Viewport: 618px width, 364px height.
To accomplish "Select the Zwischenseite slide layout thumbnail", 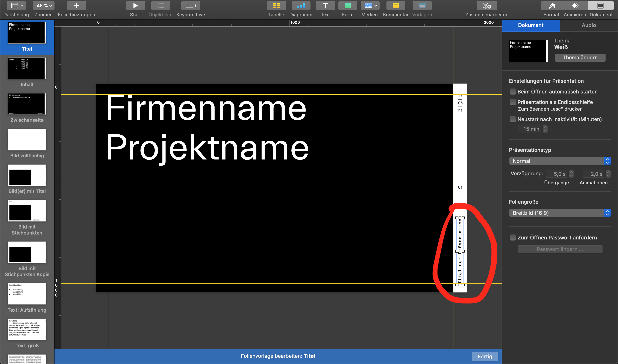I will [x=27, y=104].
